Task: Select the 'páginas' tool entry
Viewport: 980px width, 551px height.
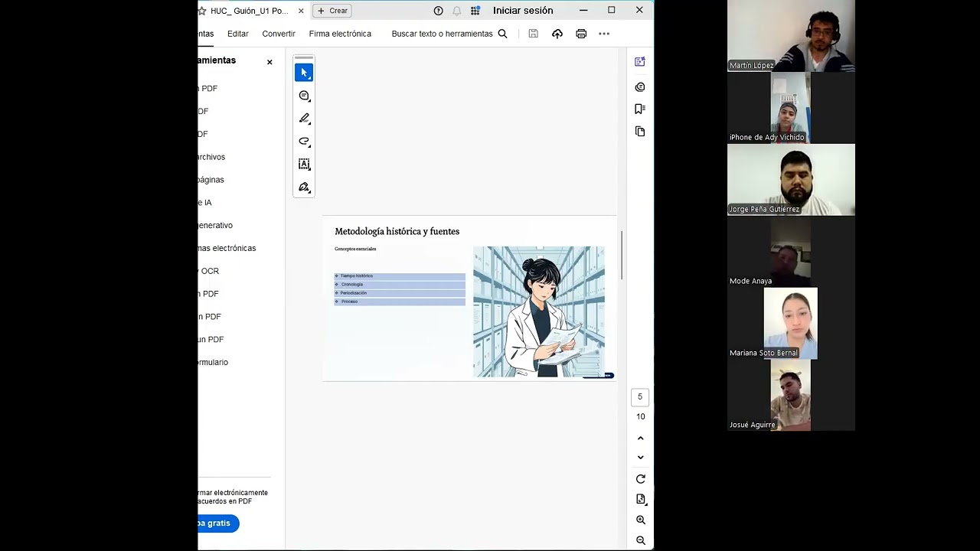Action: pos(211,180)
